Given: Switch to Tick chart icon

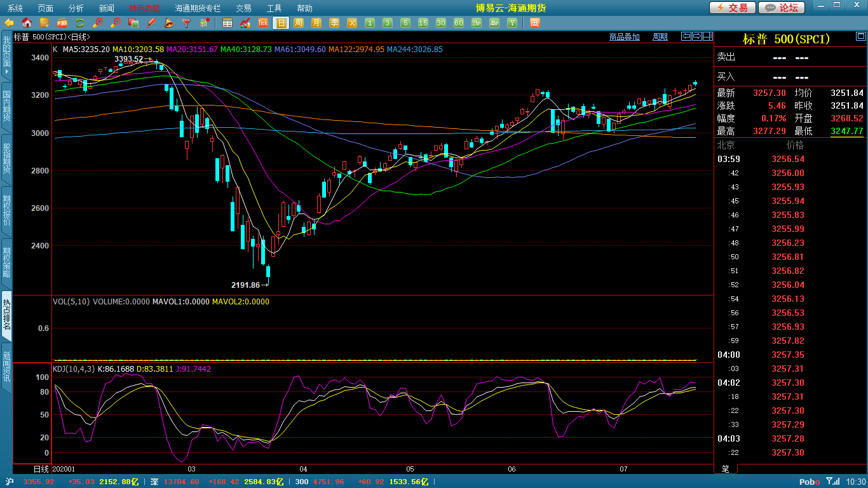Looking at the screenshot, I should [x=263, y=23].
